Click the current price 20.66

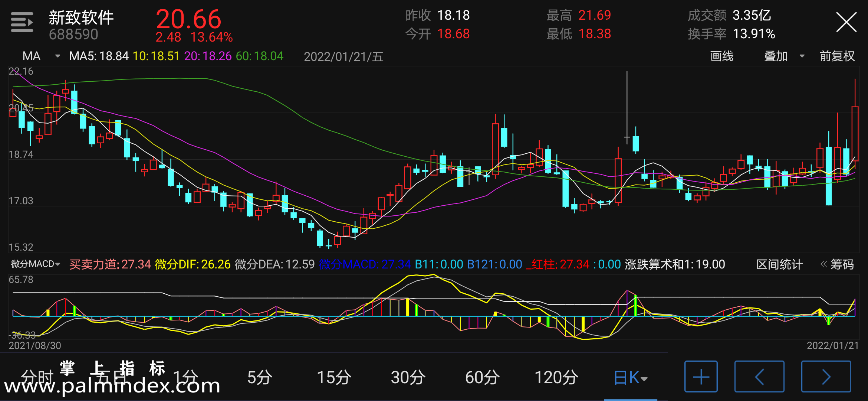[x=188, y=19]
